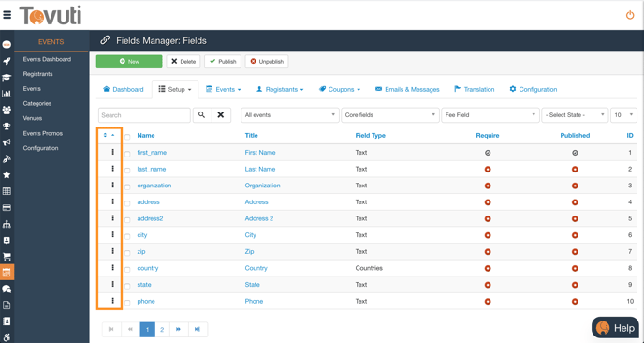The width and height of the screenshot is (644, 343).
Task: Check the city row checkbox
Action: [x=127, y=236]
